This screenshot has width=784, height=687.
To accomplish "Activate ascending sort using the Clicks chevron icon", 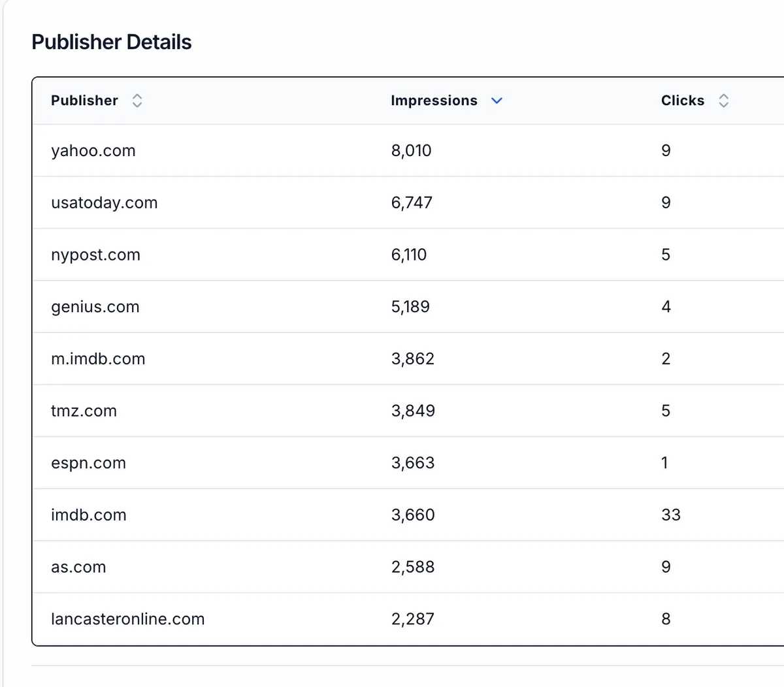I will click(x=724, y=101).
